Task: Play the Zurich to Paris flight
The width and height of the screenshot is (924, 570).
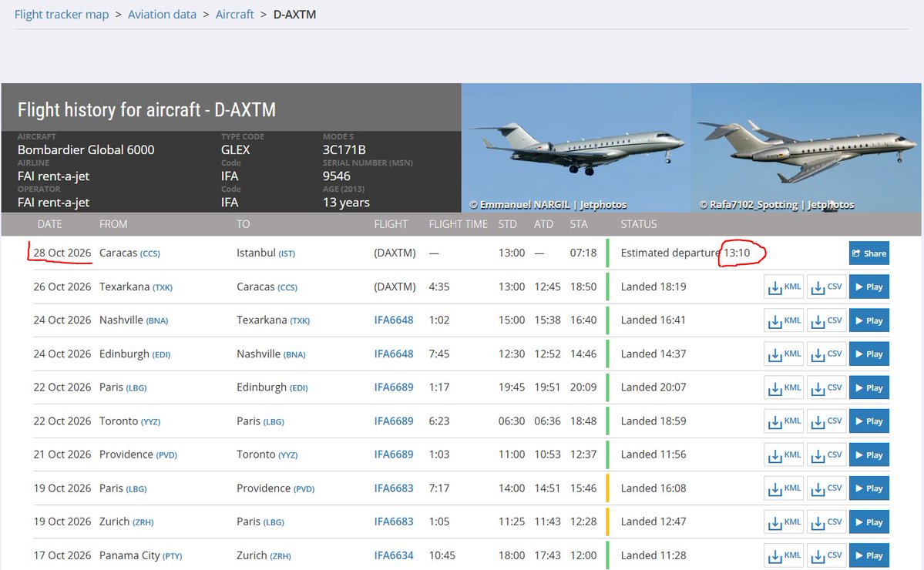Action: 869,521
